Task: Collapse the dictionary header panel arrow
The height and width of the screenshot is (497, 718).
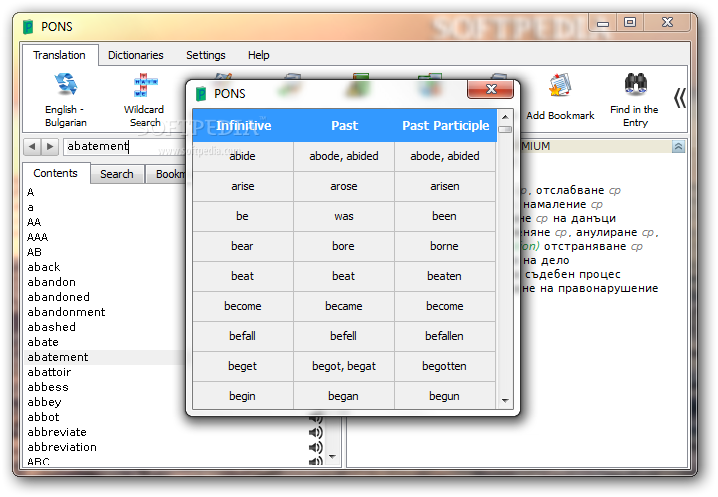Action: click(678, 147)
